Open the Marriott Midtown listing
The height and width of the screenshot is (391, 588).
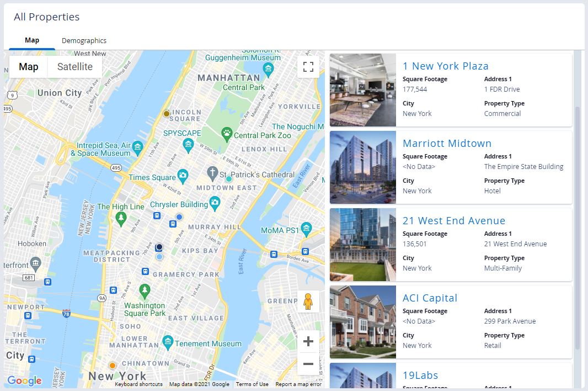[447, 143]
